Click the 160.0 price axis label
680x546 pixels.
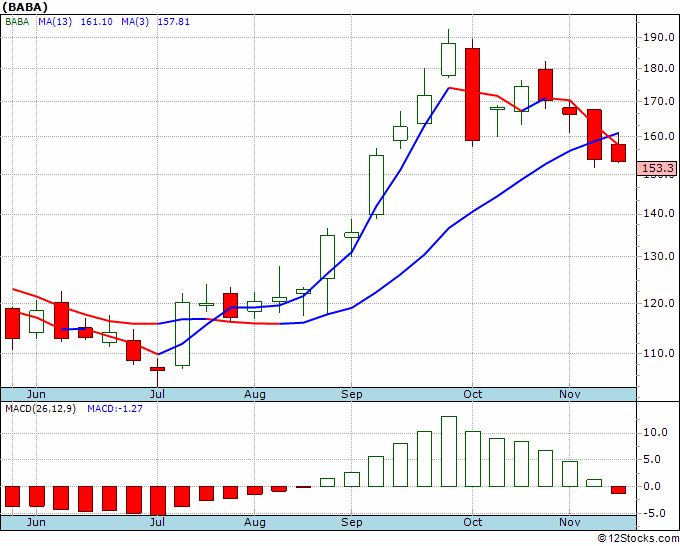tap(658, 136)
